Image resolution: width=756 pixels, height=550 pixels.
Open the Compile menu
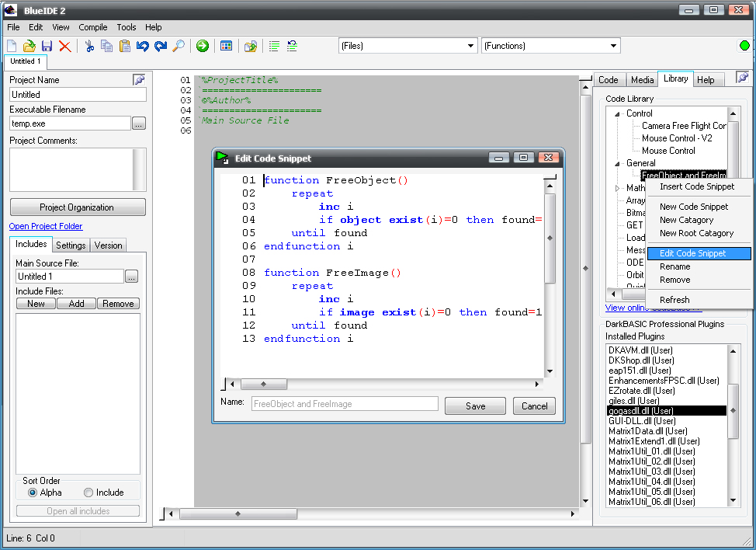[x=93, y=27]
